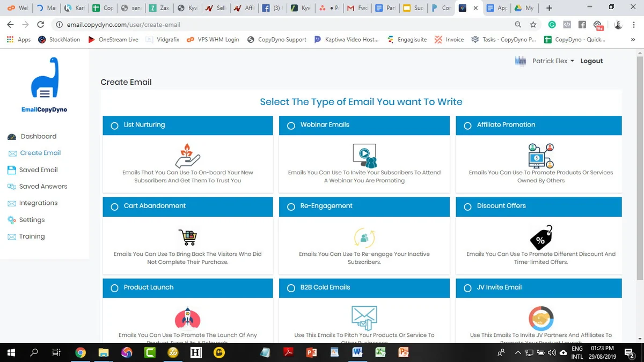Screen dimensions: 644x362
Task: Click the List Nurturing plant-in-hand icon
Action: (188, 156)
